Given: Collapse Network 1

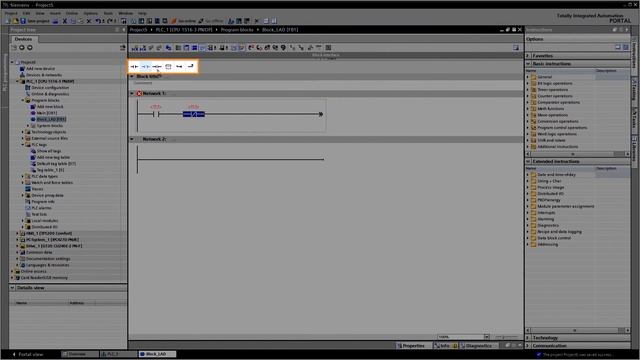Looking at the screenshot, I should [x=132, y=93].
